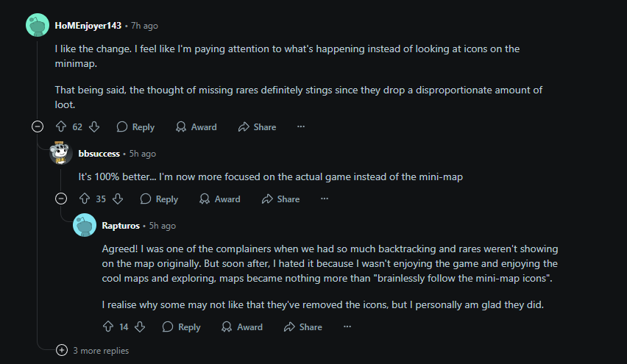Reply to Rapturos's comment
The image size is (627, 364).
[x=181, y=326]
